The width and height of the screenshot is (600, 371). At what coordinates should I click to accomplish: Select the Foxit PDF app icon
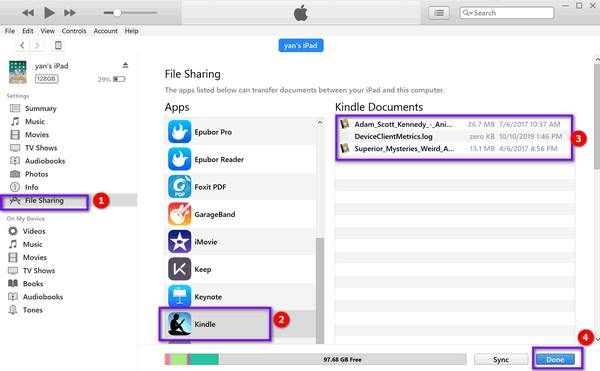click(x=179, y=187)
